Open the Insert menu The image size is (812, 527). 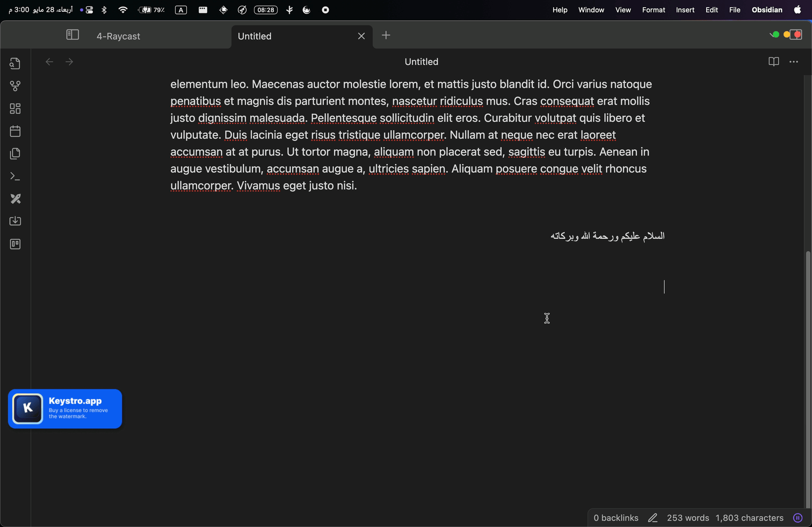[685, 10]
